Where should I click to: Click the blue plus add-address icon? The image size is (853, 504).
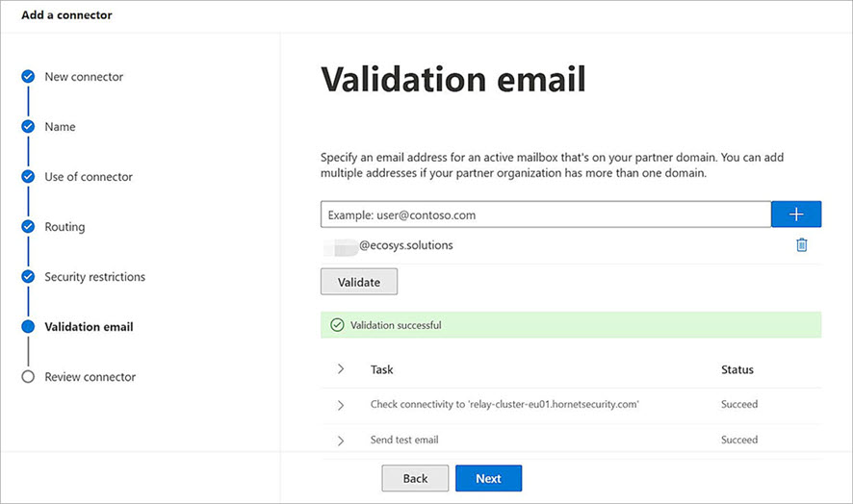[x=796, y=214]
